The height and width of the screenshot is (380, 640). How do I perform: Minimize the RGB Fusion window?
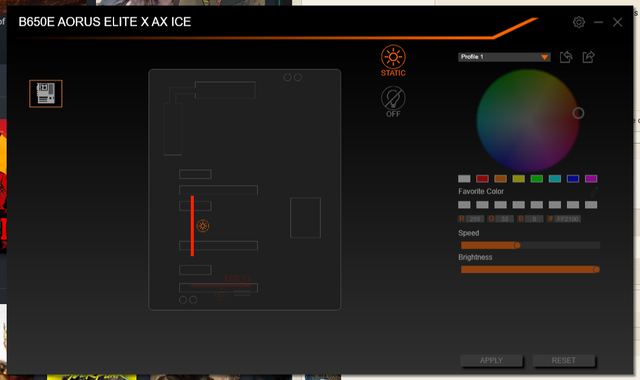click(x=598, y=22)
